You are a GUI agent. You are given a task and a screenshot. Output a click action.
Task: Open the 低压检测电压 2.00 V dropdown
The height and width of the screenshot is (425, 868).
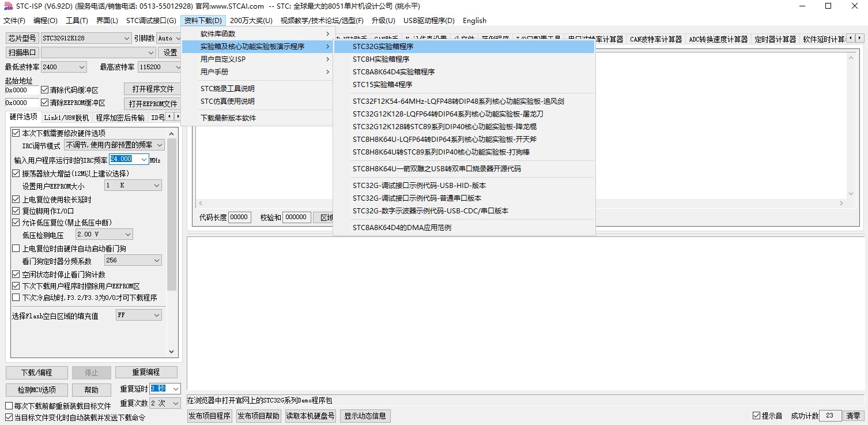pos(104,235)
